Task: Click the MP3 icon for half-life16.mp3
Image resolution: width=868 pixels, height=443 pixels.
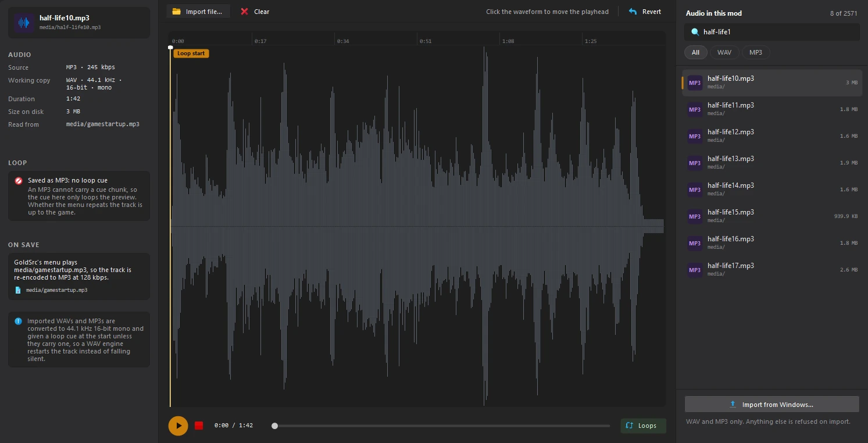Action: coord(695,243)
